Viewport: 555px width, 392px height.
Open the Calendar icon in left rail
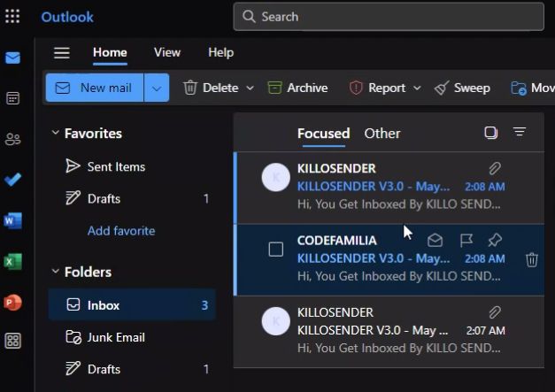(12, 98)
